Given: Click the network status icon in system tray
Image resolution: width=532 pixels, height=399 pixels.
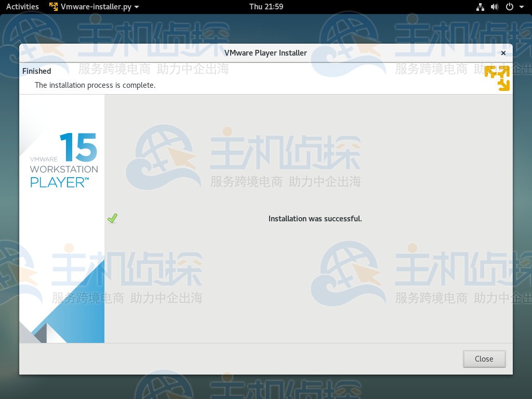Looking at the screenshot, I should (x=480, y=7).
